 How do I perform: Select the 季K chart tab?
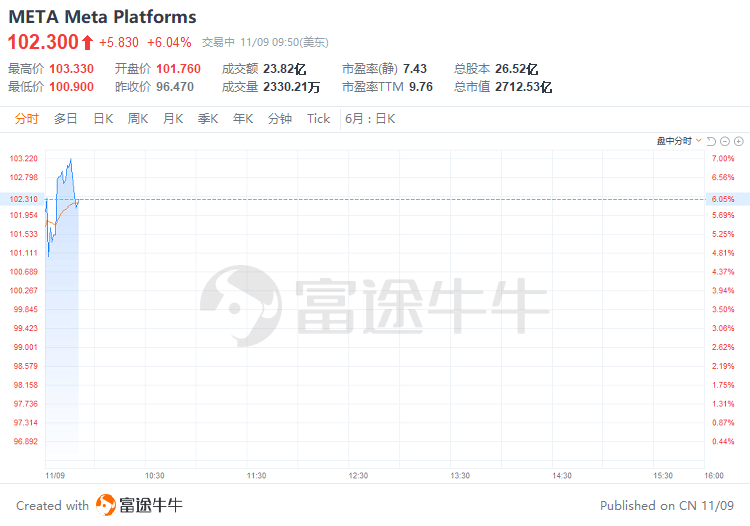click(x=208, y=119)
